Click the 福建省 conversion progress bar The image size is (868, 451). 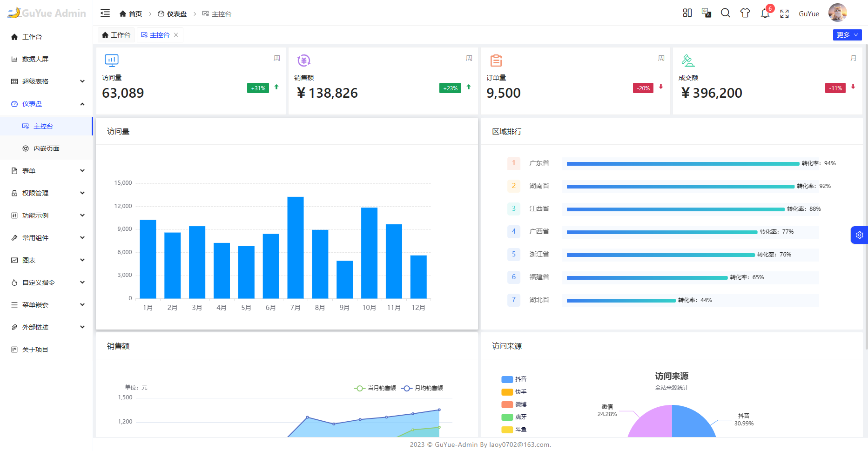coord(647,278)
